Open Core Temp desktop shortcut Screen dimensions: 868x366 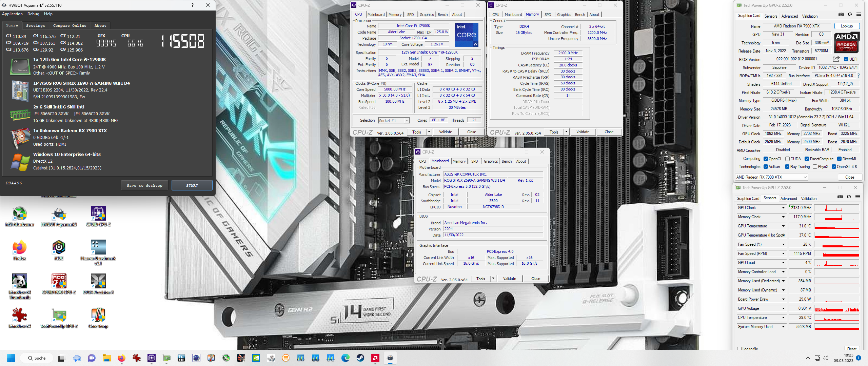(98, 318)
